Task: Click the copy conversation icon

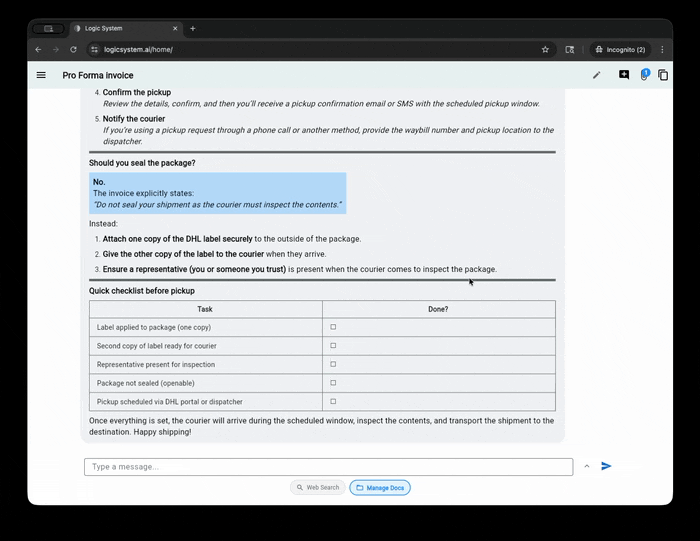Action: pyautogui.click(x=663, y=75)
